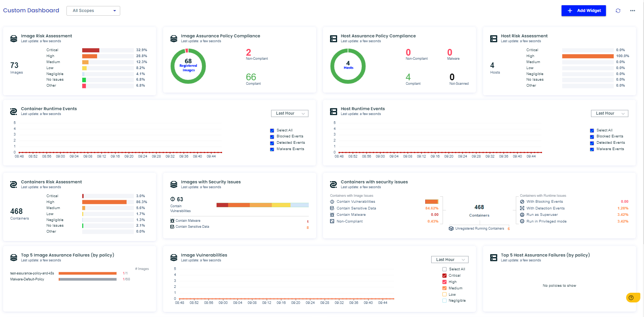Click the 4 Hosts donut chart

348,66
